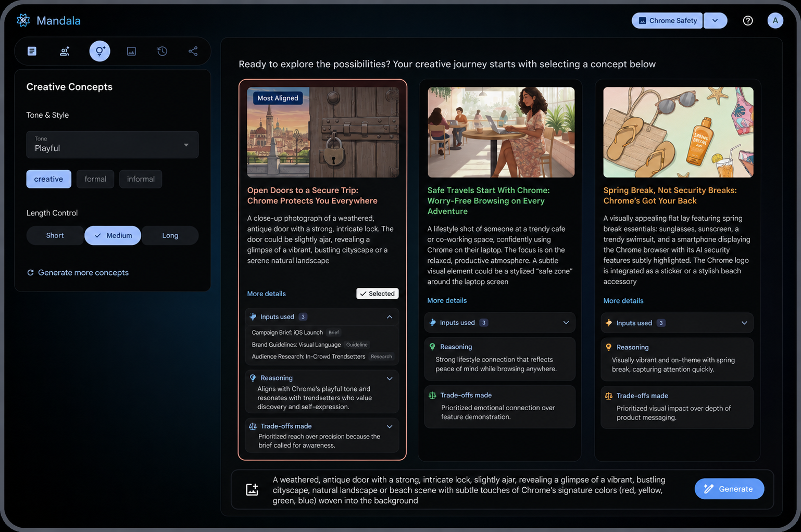Image resolution: width=801 pixels, height=532 pixels.
Task: Collapse Inputs used in Open Doors card
Action: coord(390,317)
